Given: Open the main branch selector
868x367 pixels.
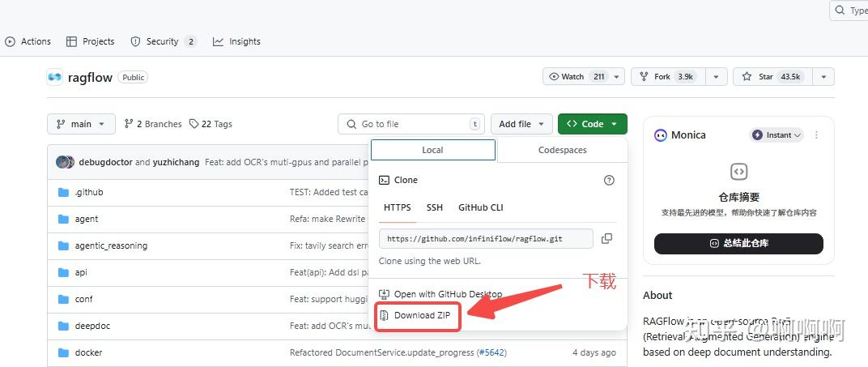Looking at the screenshot, I should click(81, 124).
